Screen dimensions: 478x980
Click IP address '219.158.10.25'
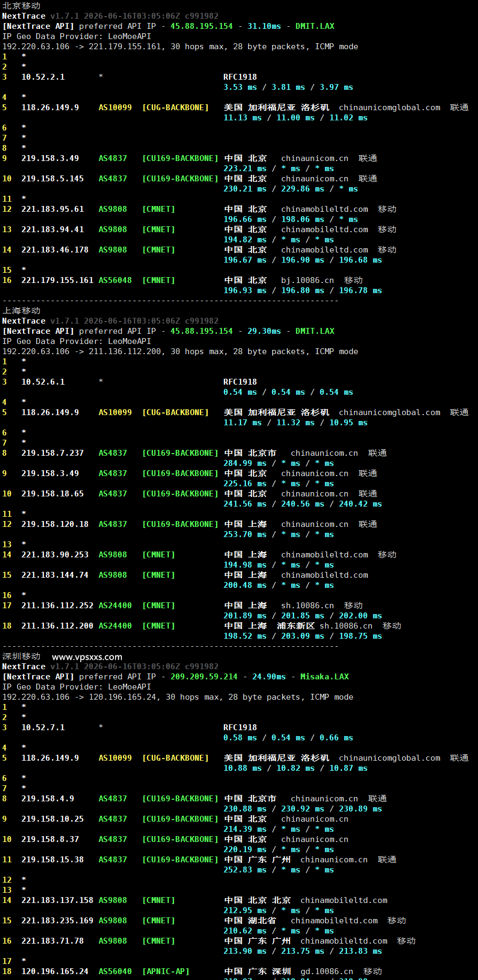click(52, 818)
